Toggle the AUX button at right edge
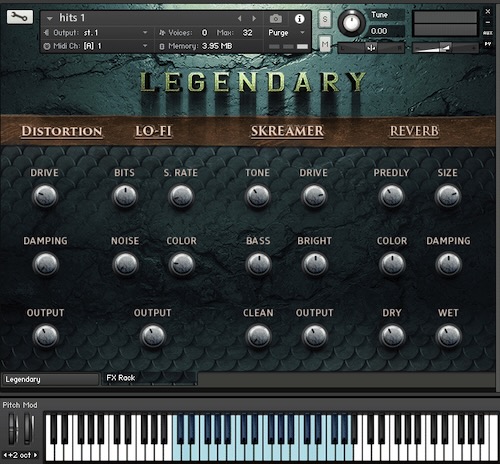The width and height of the screenshot is (500, 464). (x=488, y=33)
